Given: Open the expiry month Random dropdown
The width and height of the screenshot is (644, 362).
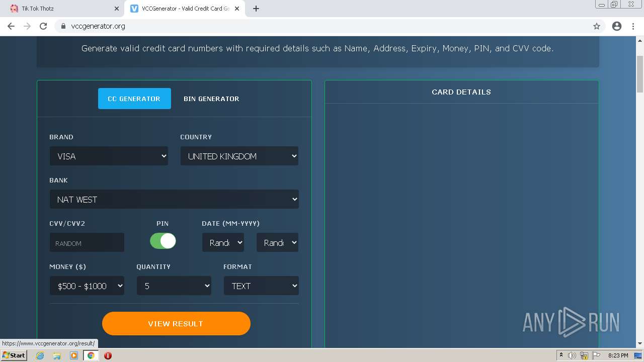Looking at the screenshot, I should (223, 243).
